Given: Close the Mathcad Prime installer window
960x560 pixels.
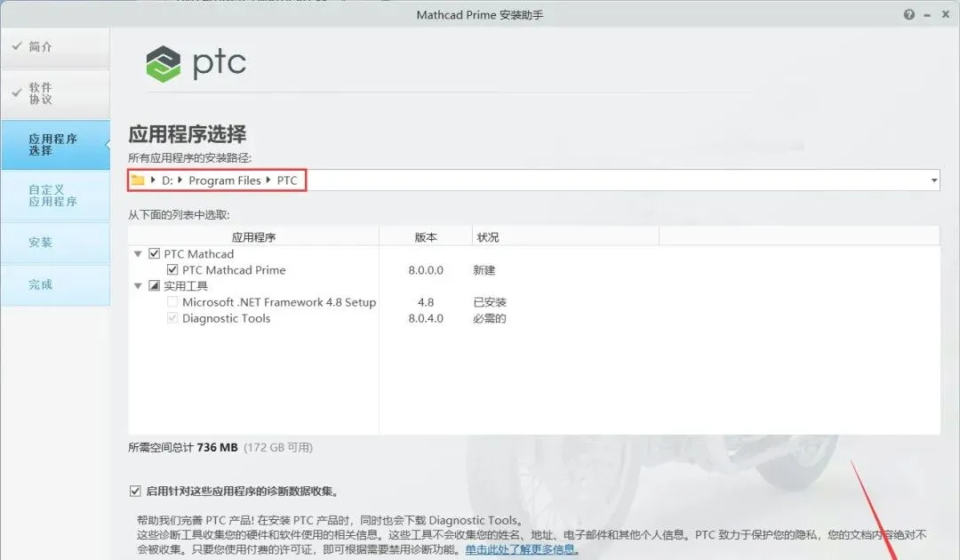Looking at the screenshot, I should (x=945, y=14).
